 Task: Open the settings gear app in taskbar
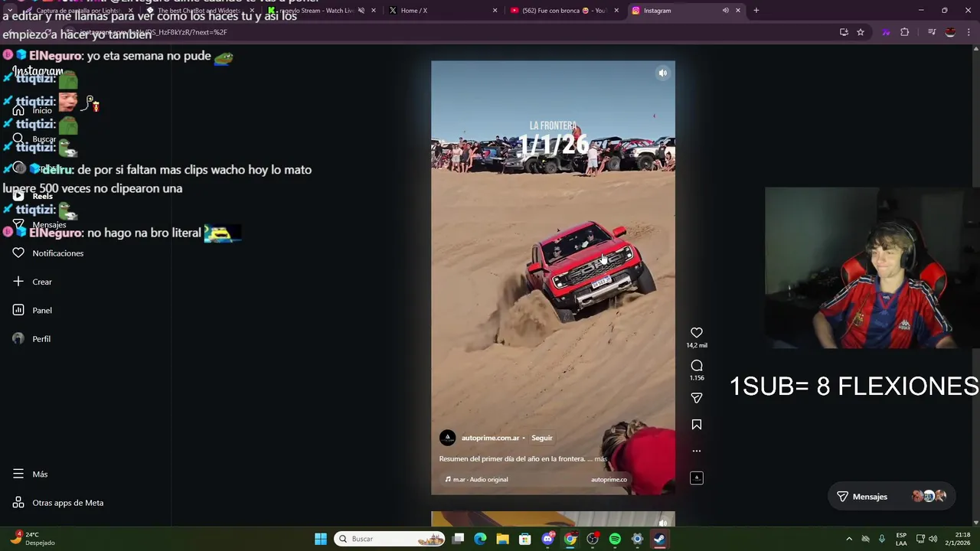click(637, 539)
